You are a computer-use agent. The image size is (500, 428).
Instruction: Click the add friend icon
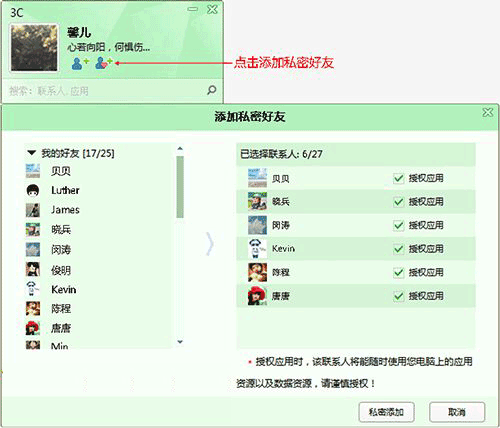[80, 63]
